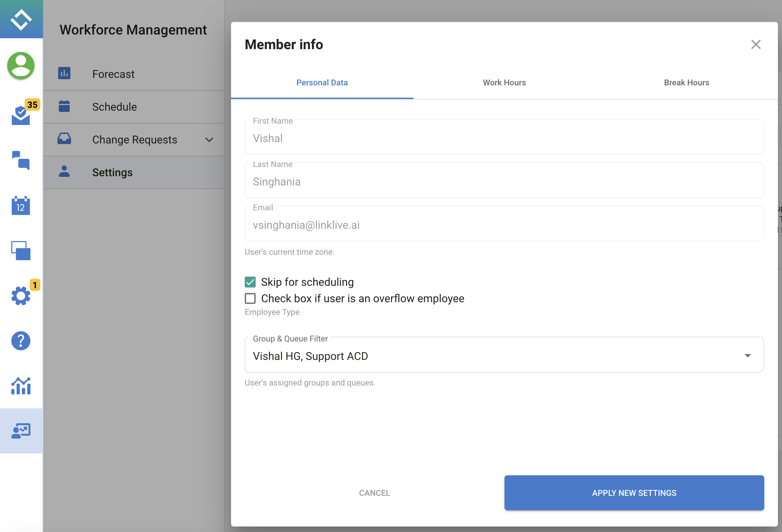Switch to the Break Hours tab
Screen dimensions: 782x532
point(686,83)
